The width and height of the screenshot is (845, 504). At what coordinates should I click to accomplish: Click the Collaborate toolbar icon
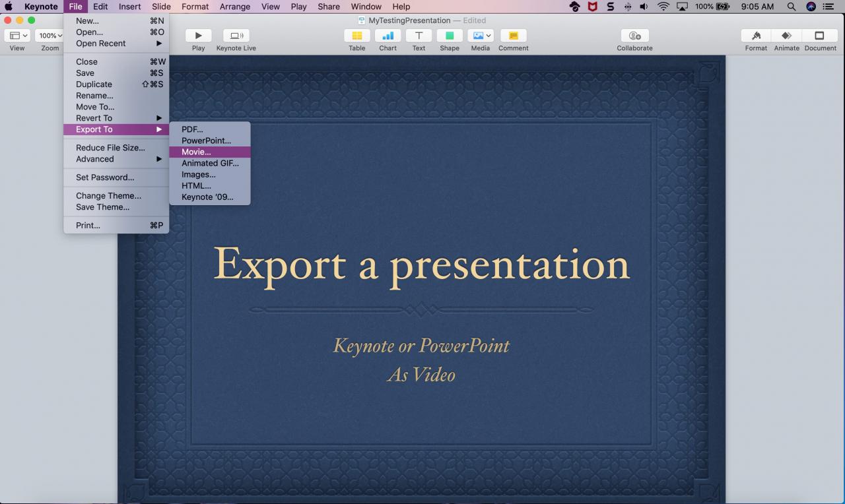(x=635, y=36)
